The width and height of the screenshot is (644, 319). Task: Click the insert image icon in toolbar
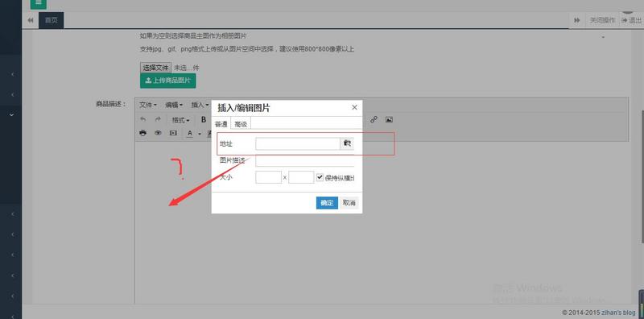[x=389, y=119]
